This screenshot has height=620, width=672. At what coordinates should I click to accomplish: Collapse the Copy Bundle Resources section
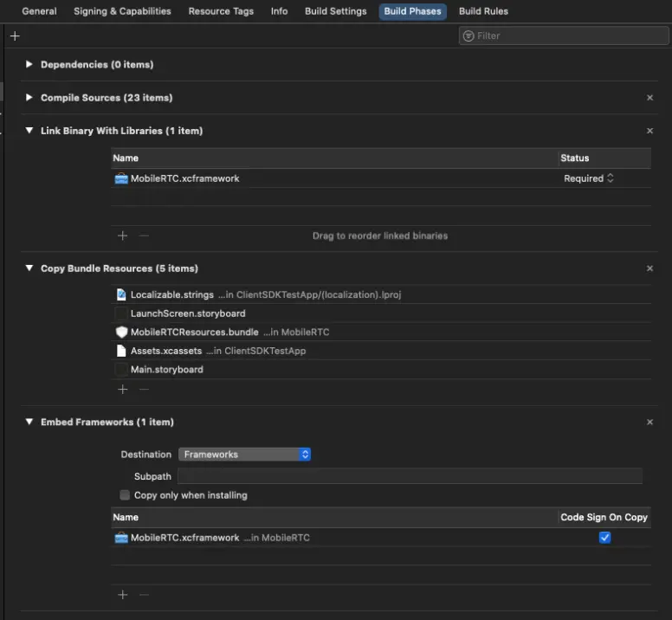(29, 268)
